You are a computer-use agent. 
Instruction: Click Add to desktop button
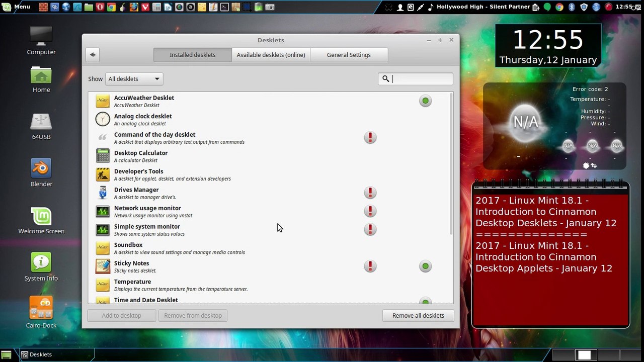tap(121, 315)
